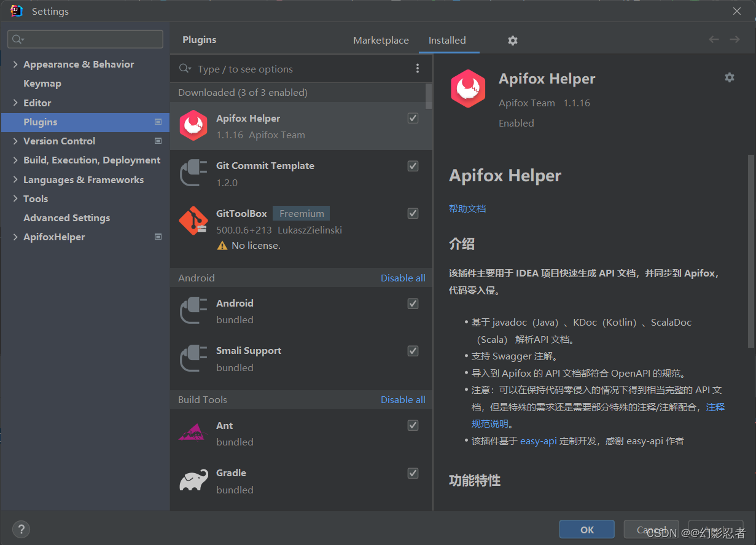The width and height of the screenshot is (756, 545).
Task: Click the plugin search magnifier icon
Action: (x=185, y=69)
